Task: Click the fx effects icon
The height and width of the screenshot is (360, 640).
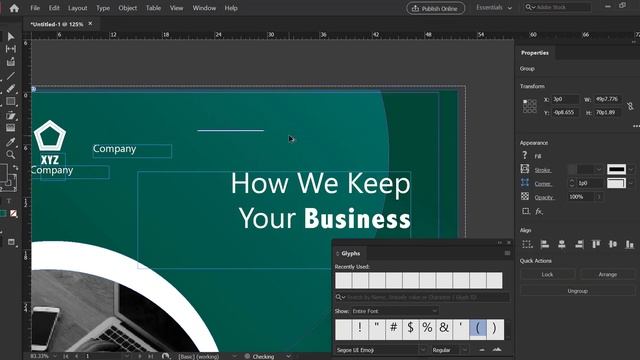Action: tap(539, 211)
